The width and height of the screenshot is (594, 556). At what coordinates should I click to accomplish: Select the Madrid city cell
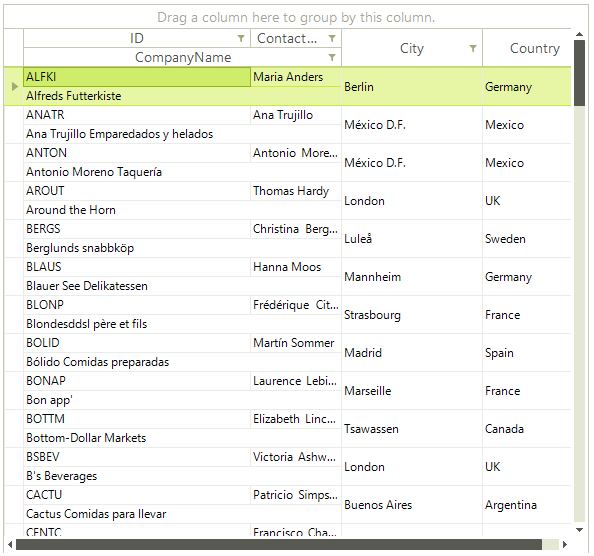coord(412,353)
